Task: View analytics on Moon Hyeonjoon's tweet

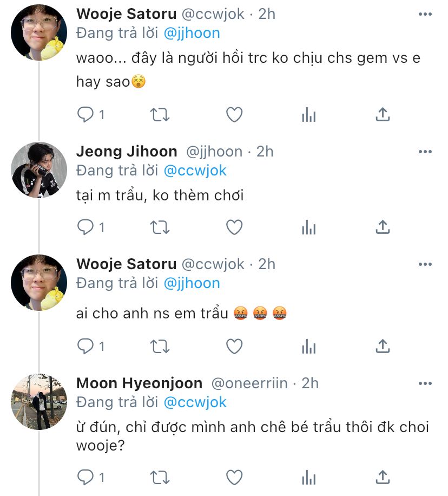Action: (x=308, y=477)
